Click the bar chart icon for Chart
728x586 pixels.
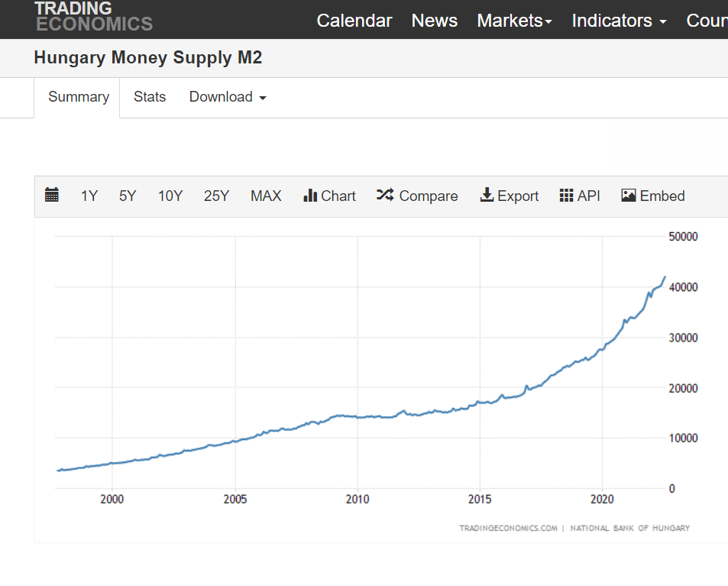(x=310, y=196)
